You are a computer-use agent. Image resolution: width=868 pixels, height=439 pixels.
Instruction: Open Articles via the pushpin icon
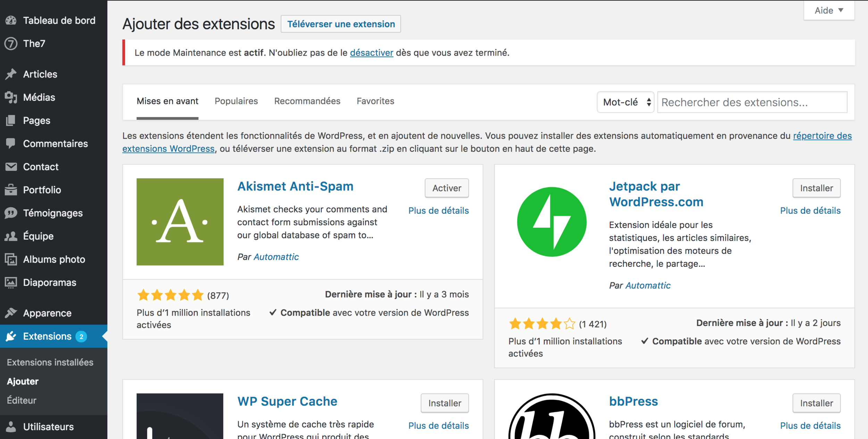(11, 74)
